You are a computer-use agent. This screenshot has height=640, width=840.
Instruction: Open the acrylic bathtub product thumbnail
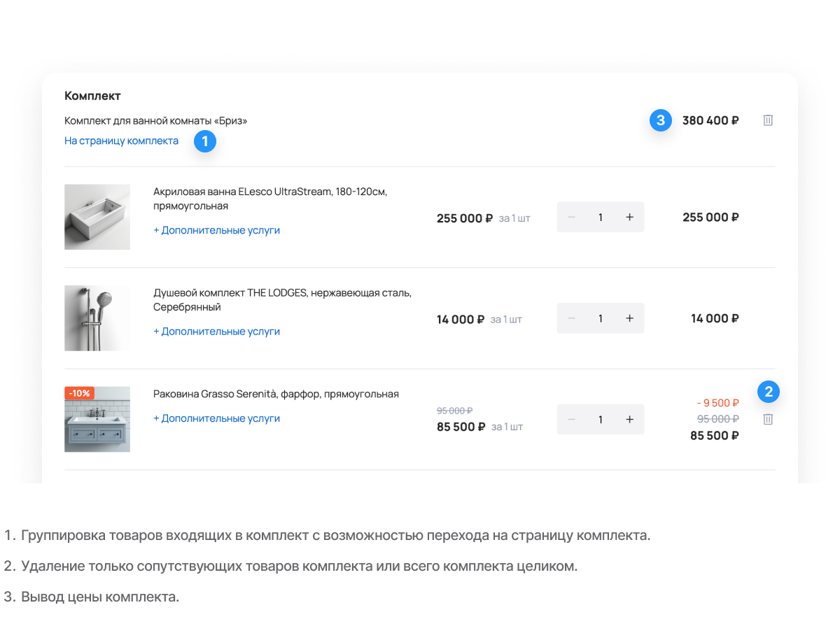tap(97, 217)
